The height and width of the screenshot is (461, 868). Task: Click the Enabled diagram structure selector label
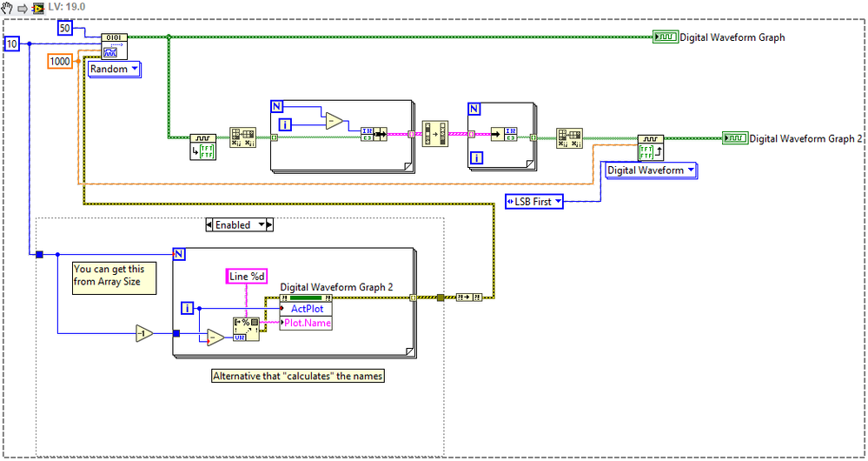coord(240,225)
